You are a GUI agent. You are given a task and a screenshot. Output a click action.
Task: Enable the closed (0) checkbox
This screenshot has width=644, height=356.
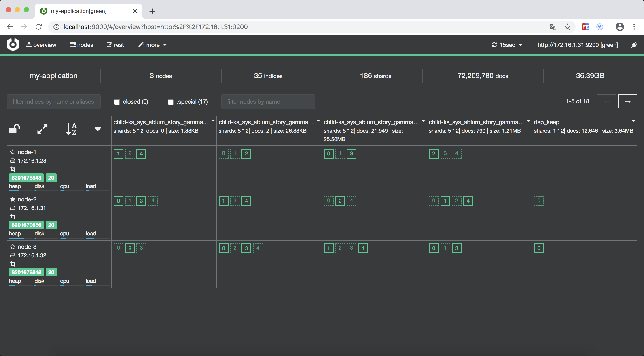click(117, 102)
